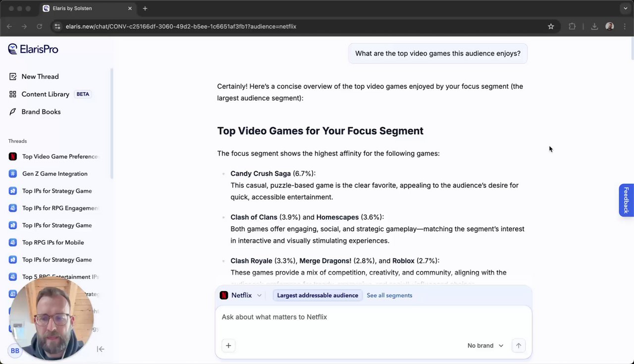Viewport: 634px width, 364px height.
Task: Open the Feedback side tab
Action: pyautogui.click(x=626, y=200)
